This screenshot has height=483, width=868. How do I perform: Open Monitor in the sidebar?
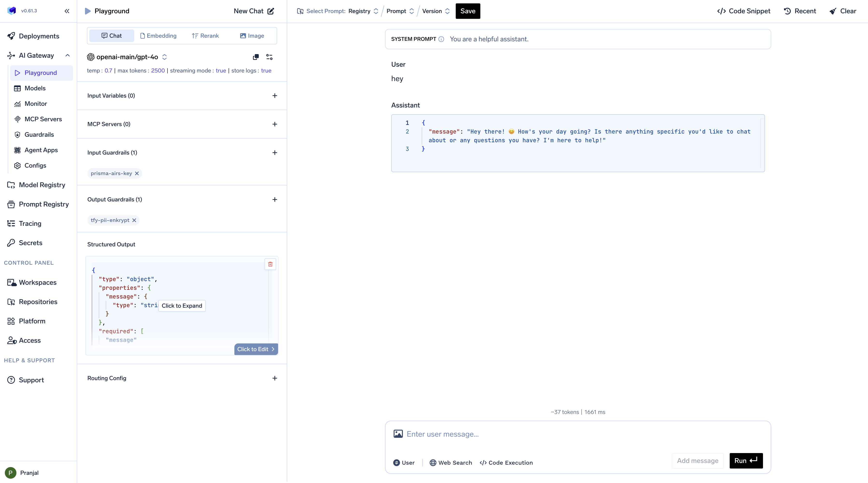35,104
